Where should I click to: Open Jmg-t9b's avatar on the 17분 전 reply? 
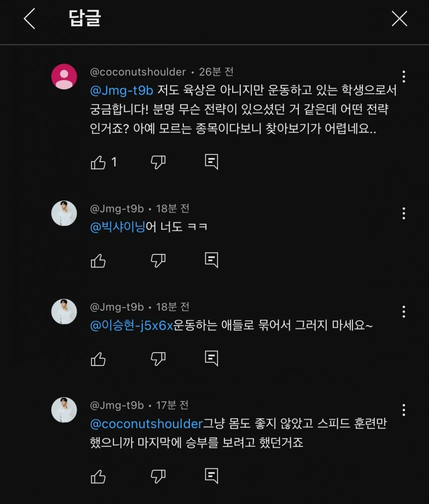point(65,410)
